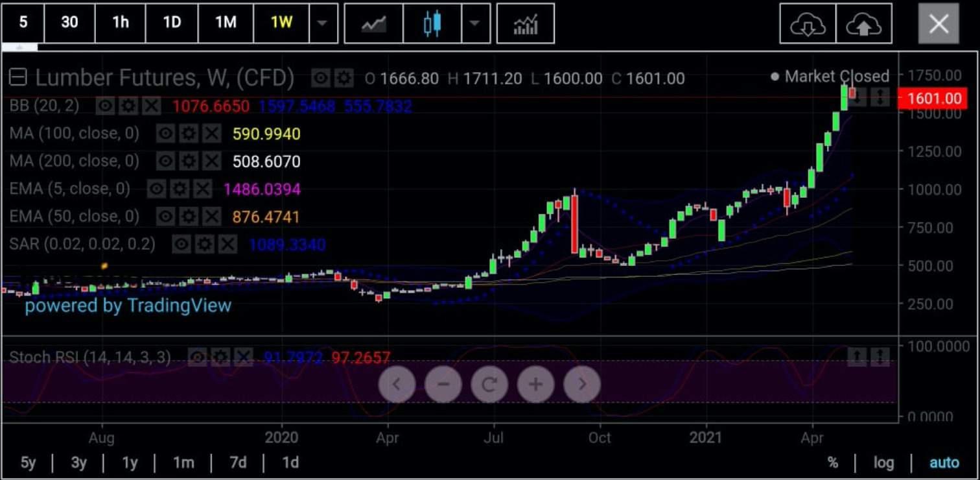This screenshot has width=980, height=480.
Task: Select the 1W interval
Action: tap(281, 23)
